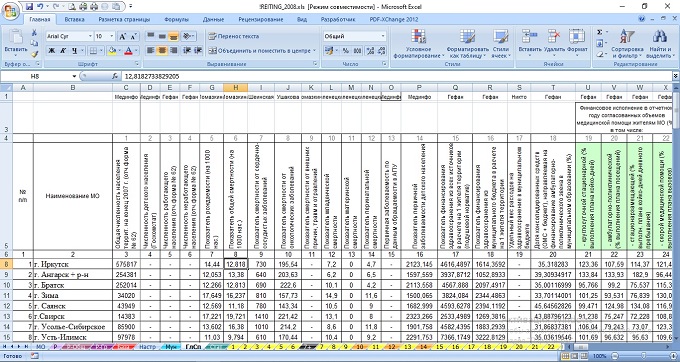Image resolution: width=680 pixels, height=362 pixels.
Task: Align text to top of cell
Action: click(x=150, y=36)
